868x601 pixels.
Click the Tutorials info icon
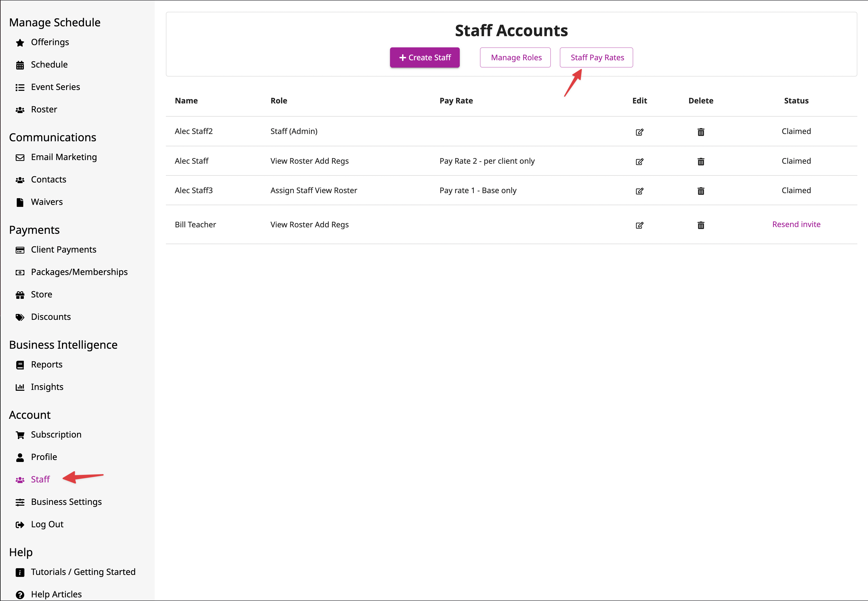point(20,572)
